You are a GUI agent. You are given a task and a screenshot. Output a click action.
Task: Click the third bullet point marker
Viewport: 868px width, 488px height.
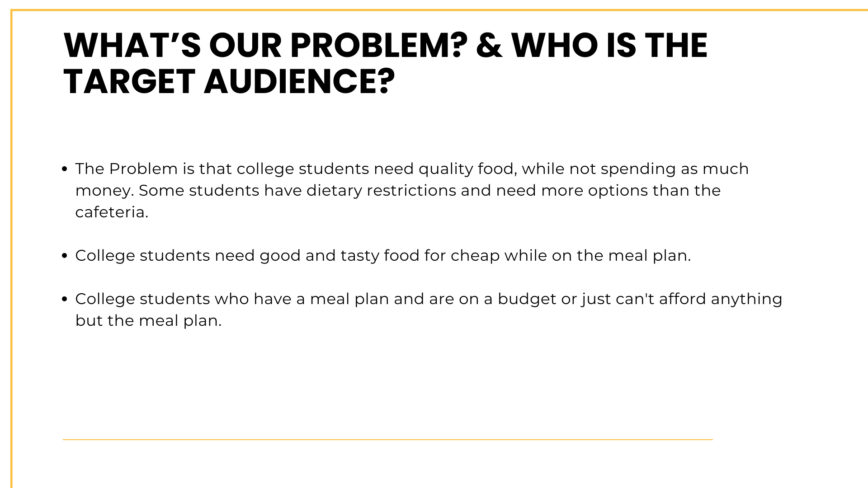[65, 300]
